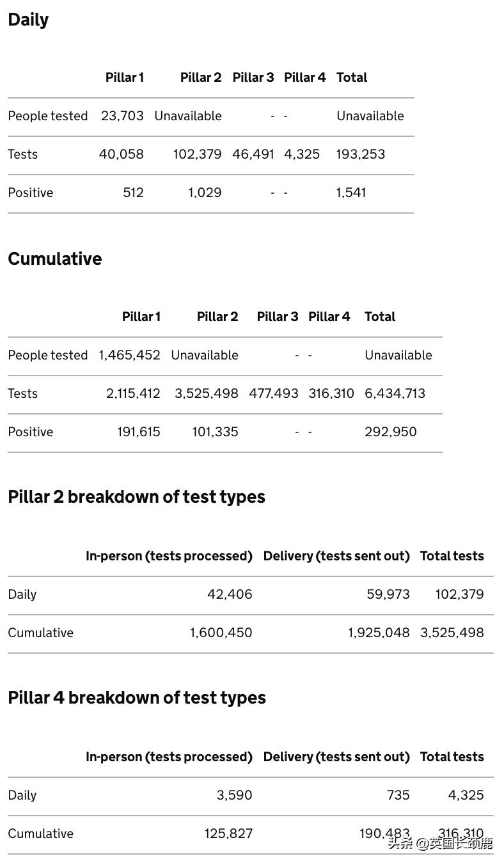Click the "Pillar 4 breakdown of test types" heading
The height and width of the screenshot is (861, 504).
click(x=137, y=698)
